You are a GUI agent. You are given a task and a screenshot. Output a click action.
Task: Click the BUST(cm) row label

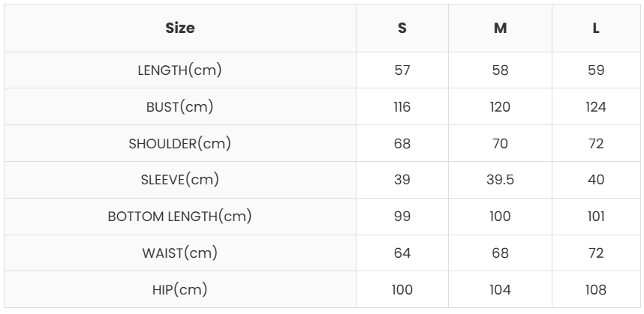pos(179,106)
